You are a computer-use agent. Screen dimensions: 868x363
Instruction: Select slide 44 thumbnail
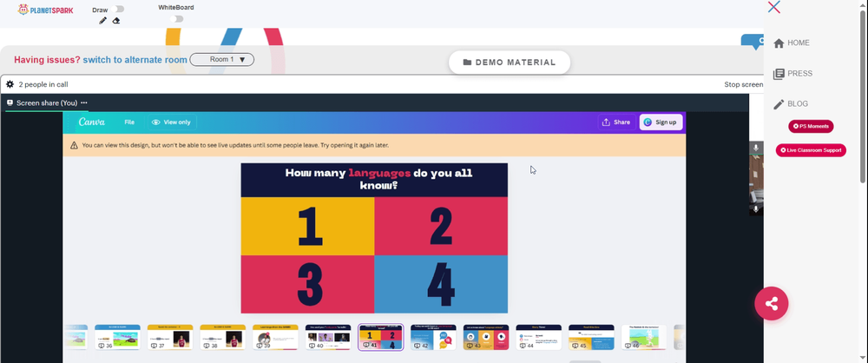click(539, 338)
